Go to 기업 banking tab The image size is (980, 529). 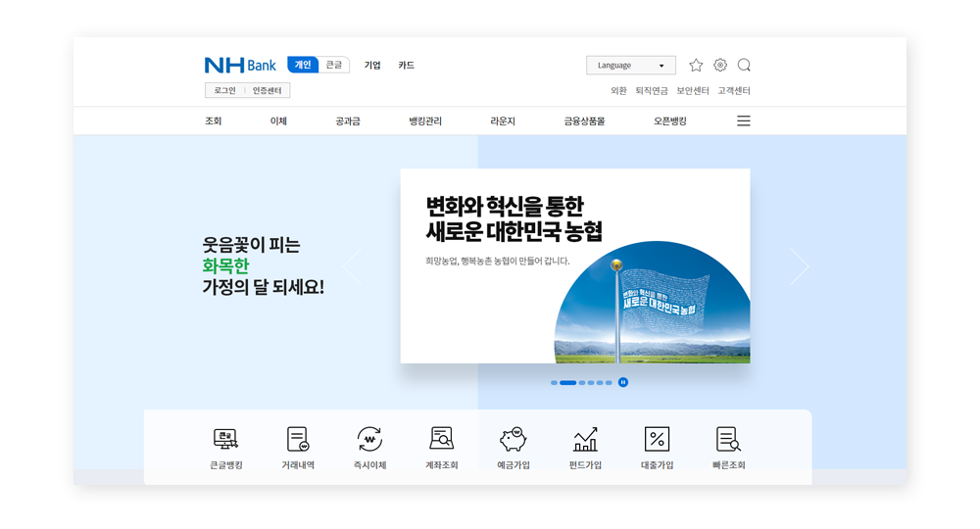(372, 65)
